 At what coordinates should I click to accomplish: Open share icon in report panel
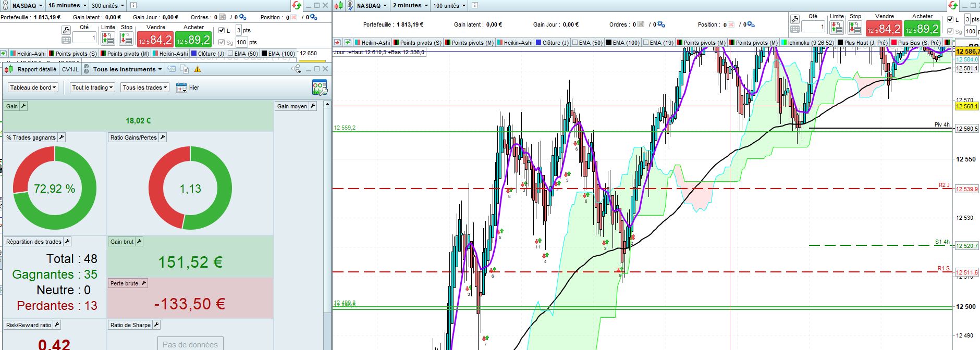296,69
